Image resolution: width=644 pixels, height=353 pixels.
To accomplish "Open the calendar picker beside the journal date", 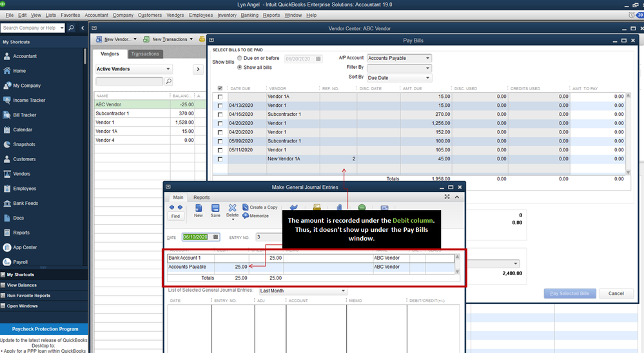I will click(x=215, y=237).
